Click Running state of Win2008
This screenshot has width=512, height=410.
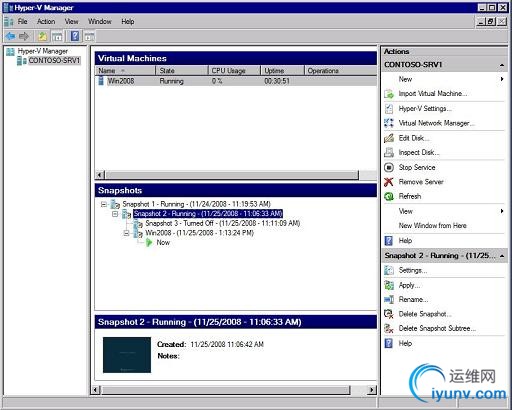point(171,81)
